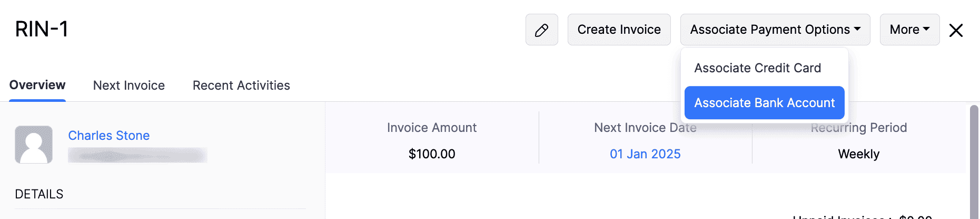
Task: Click the $100.00 invoice amount value
Action: pyautogui.click(x=432, y=154)
